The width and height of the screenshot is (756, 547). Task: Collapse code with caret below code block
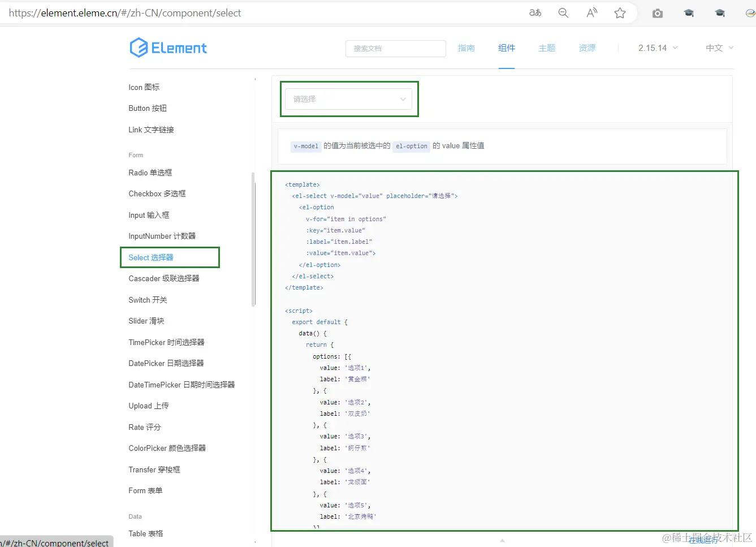[502, 541]
